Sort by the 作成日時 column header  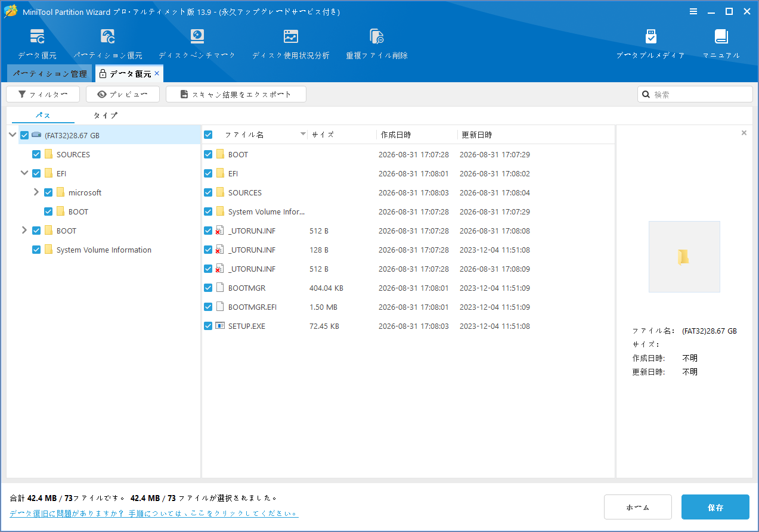[x=416, y=135]
